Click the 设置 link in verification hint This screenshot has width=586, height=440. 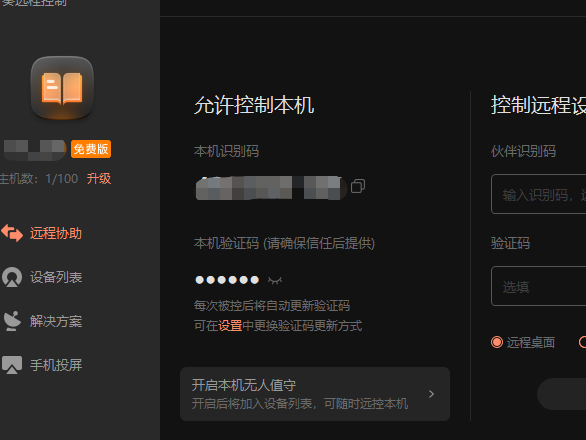(230, 326)
